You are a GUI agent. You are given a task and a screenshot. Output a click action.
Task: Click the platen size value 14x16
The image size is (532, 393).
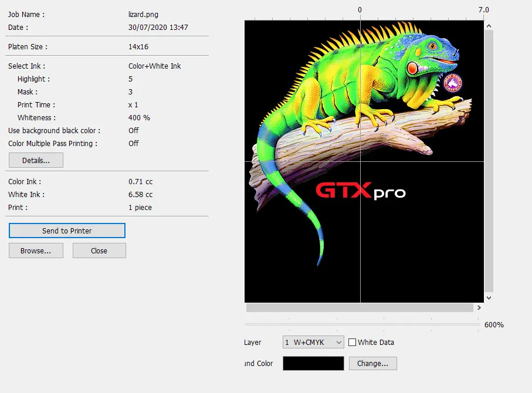coord(138,46)
